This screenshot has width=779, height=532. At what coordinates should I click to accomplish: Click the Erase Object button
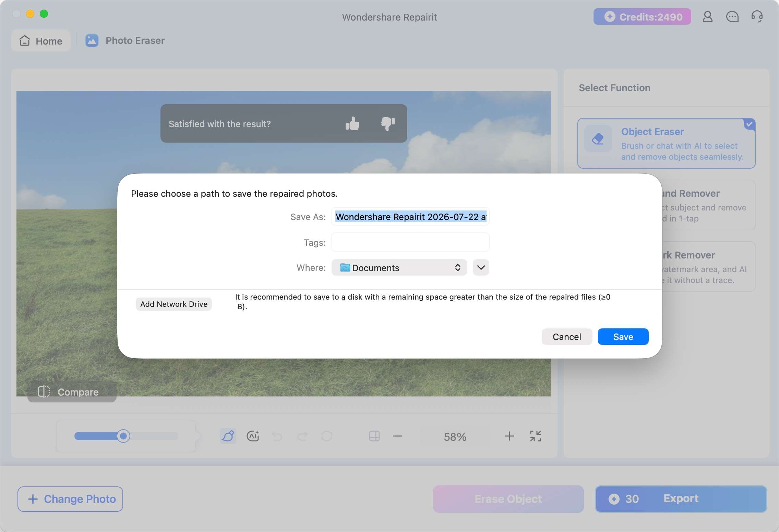tap(508, 499)
